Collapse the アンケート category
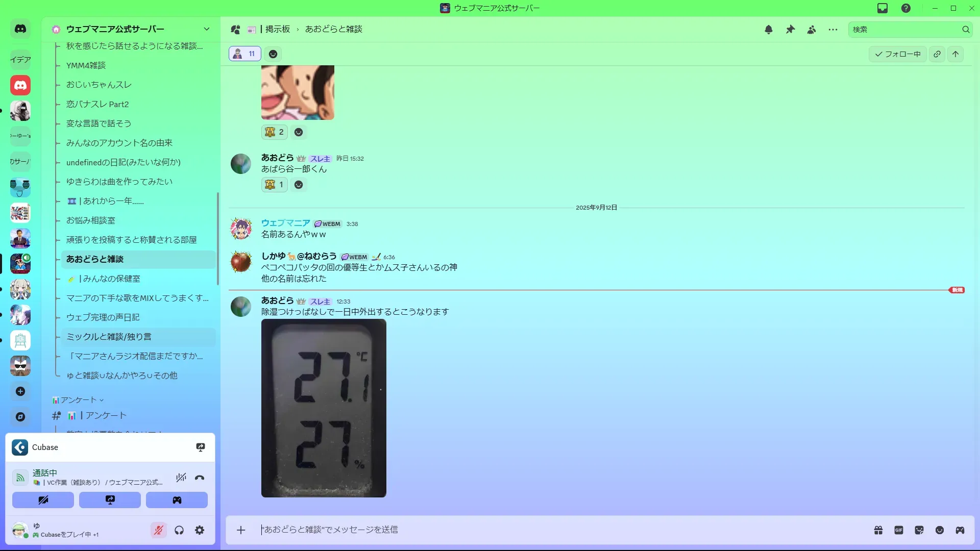Screen dimensions: 980x551 point(78,400)
